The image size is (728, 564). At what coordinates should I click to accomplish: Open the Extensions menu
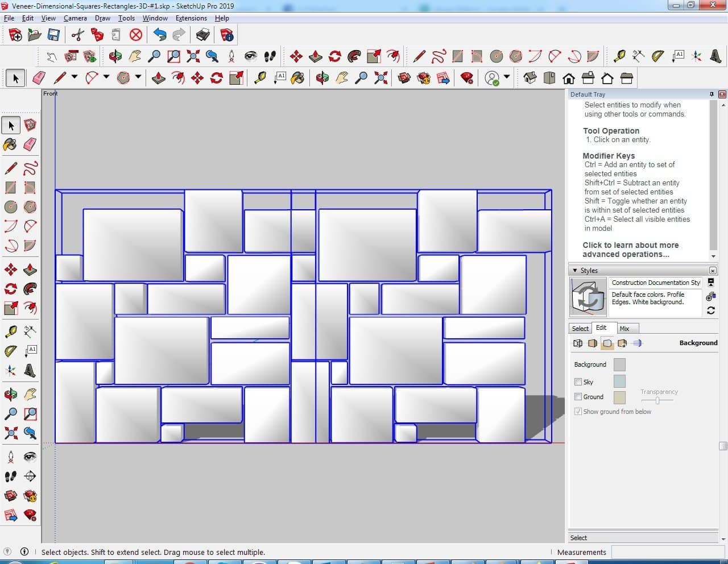[191, 18]
